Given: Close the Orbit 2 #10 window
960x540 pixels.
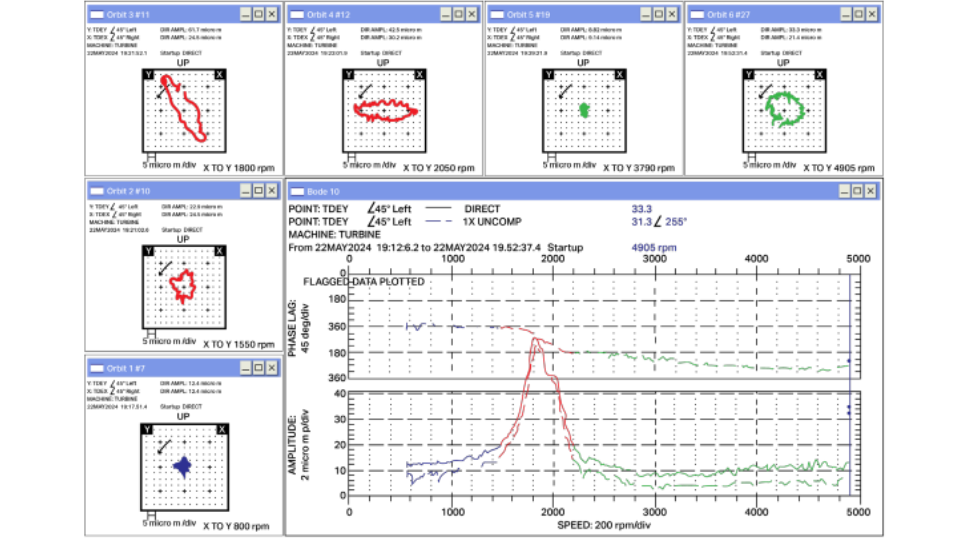Looking at the screenshot, I should (273, 190).
